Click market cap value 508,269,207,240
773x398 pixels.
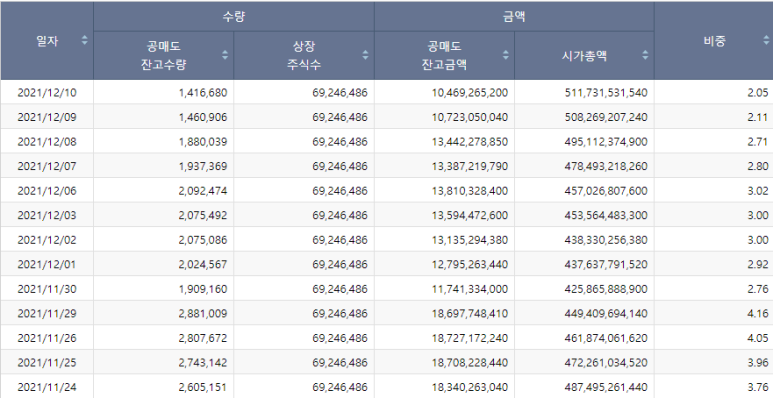(606, 117)
